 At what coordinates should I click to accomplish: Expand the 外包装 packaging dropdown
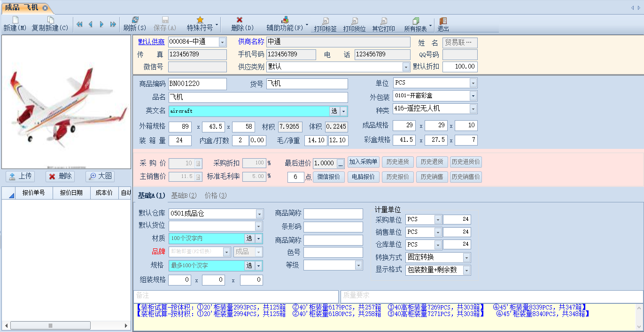[x=473, y=96]
